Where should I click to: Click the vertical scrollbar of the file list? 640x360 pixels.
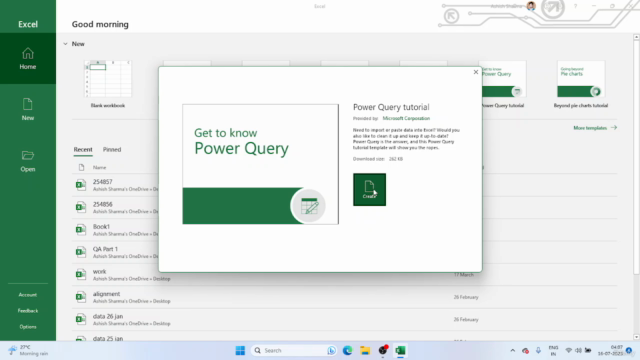coord(636,158)
